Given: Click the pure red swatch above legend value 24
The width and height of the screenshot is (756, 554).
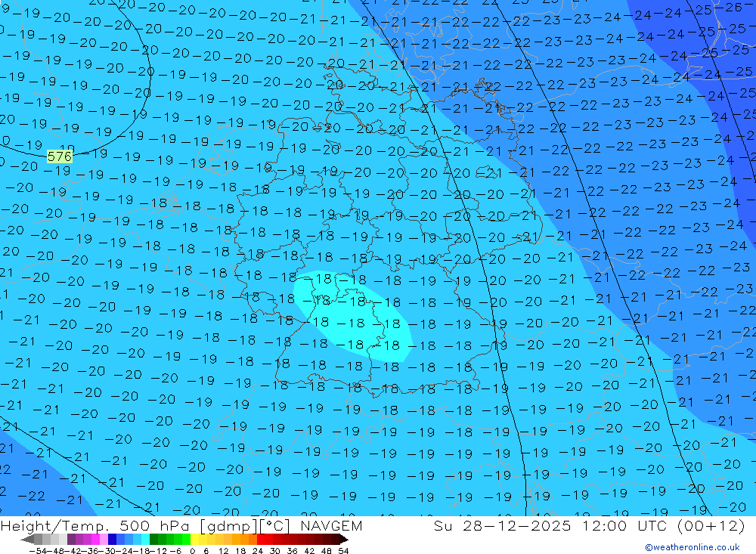Looking at the screenshot, I should [x=261, y=540].
